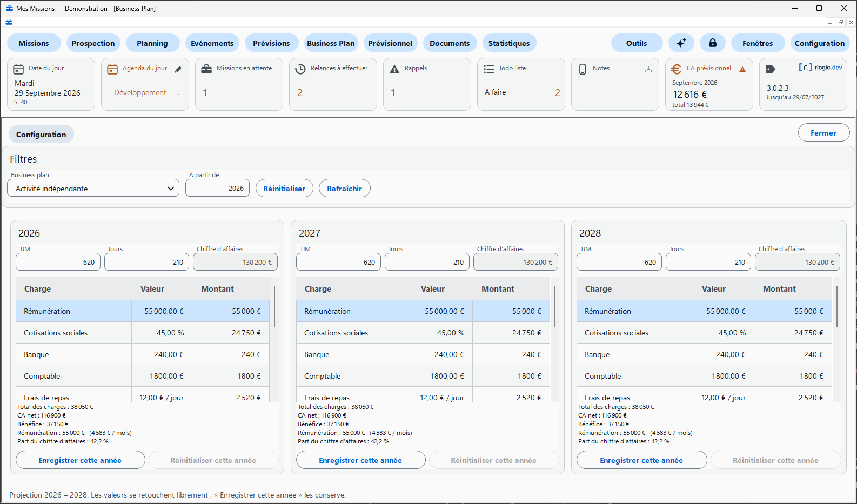Viewport: 857px width, 504px height.
Task: Open the Outils menu
Action: tap(637, 43)
